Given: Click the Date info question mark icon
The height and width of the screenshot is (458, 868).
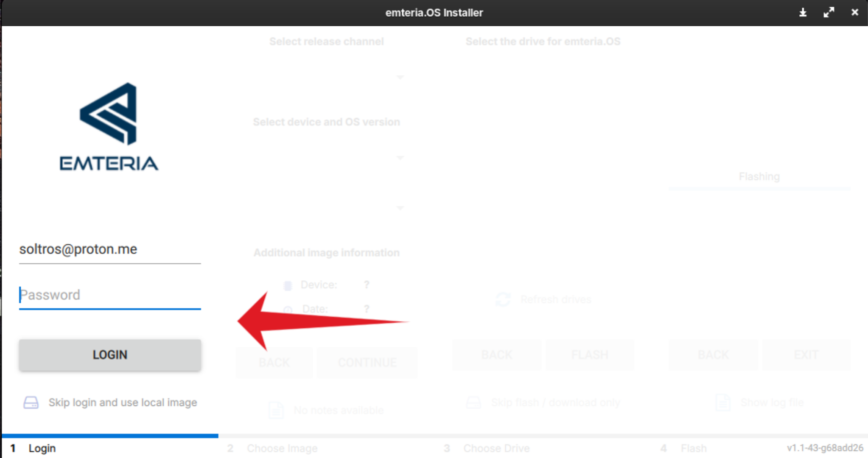Looking at the screenshot, I should coord(367,309).
